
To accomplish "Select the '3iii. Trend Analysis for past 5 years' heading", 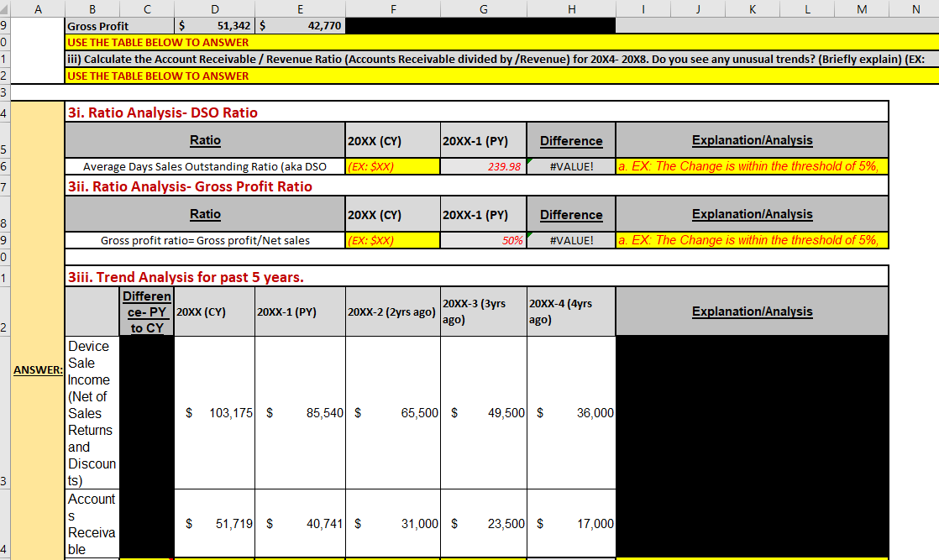I will coord(477,276).
